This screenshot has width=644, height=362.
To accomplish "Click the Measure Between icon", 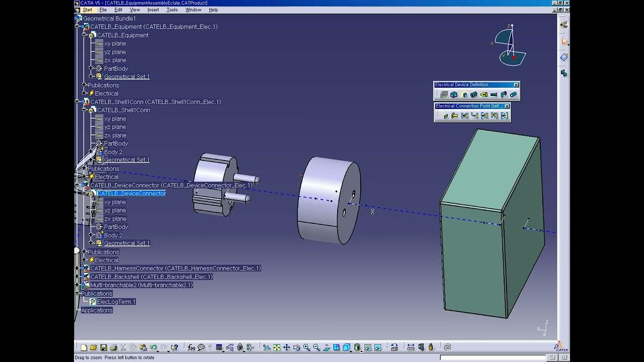I will (x=411, y=347).
